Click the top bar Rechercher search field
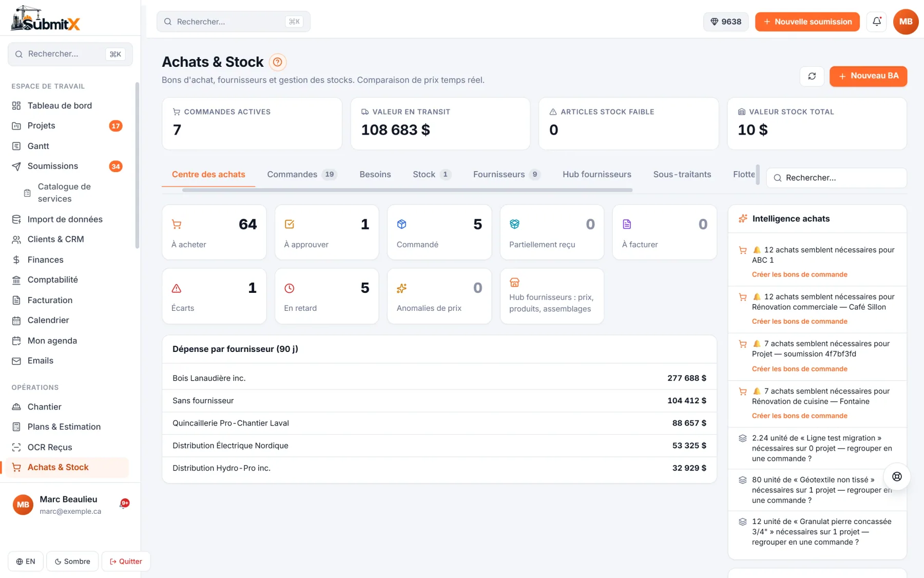The image size is (924, 578). tap(234, 22)
